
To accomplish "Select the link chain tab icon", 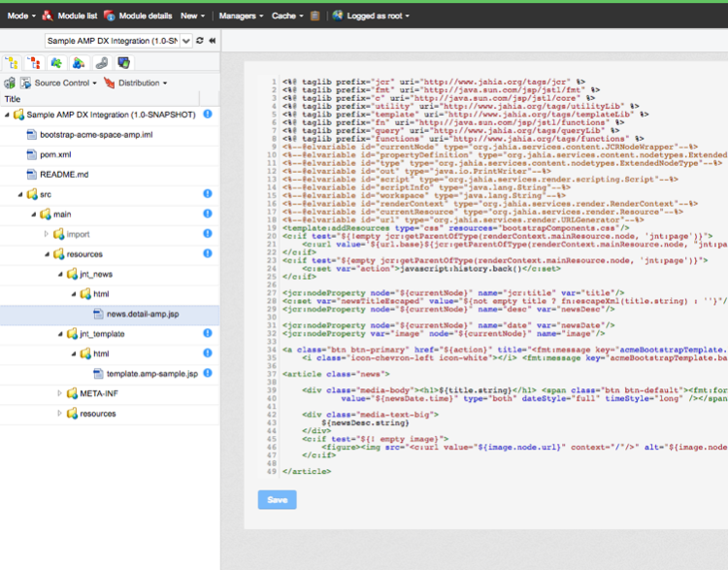I will tap(101, 63).
